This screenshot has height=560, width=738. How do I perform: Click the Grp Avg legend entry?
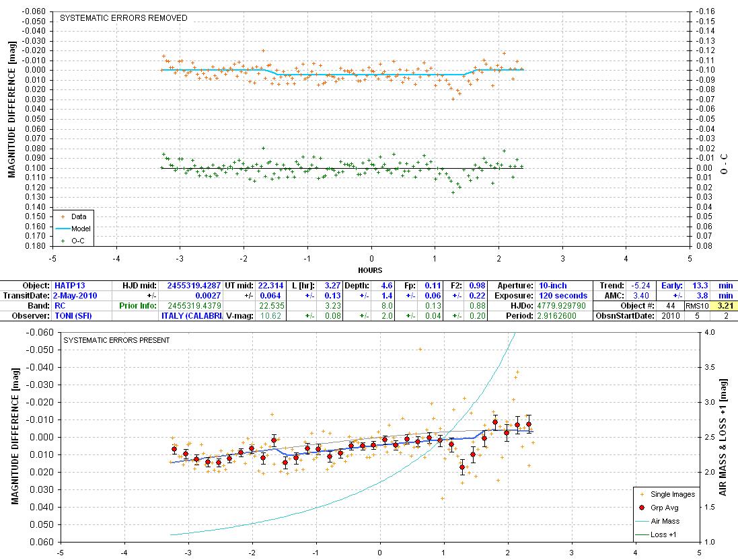[x=659, y=508]
